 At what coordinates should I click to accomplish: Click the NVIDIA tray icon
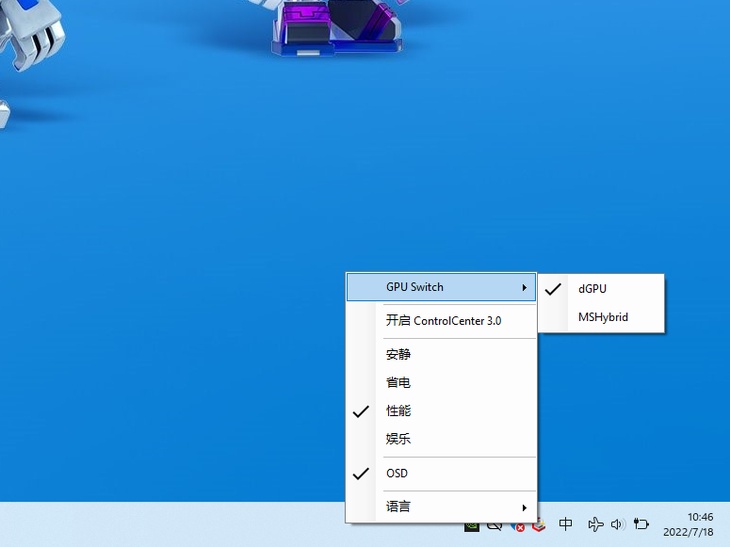472,525
